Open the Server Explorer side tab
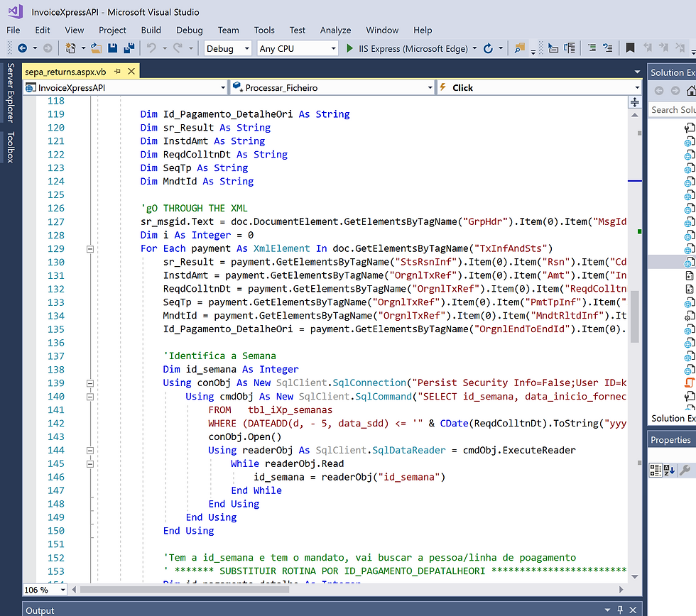696x616 pixels. [x=10, y=93]
